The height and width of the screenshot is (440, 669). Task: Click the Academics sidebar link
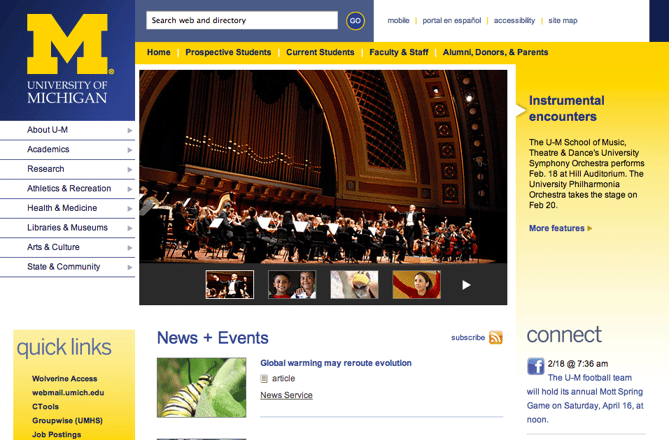[x=48, y=149]
